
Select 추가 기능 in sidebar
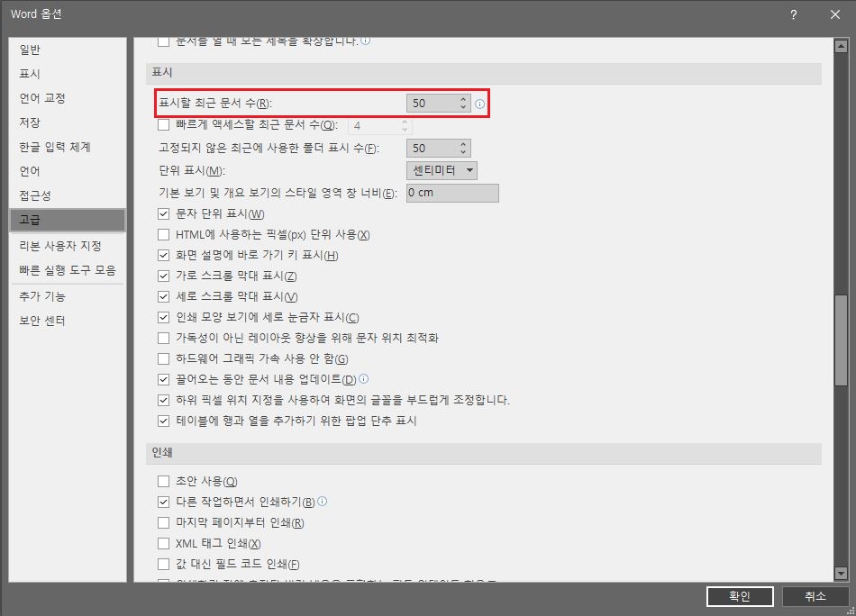pyautogui.click(x=68, y=296)
